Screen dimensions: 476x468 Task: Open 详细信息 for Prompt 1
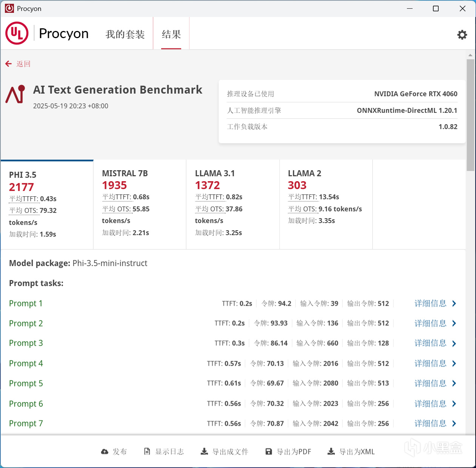click(430, 303)
